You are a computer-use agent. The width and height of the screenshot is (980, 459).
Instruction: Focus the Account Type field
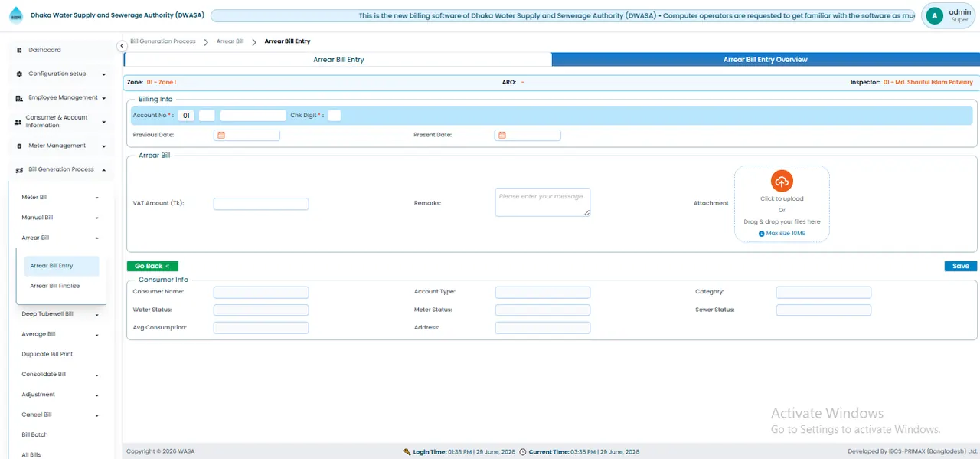(543, 292)
